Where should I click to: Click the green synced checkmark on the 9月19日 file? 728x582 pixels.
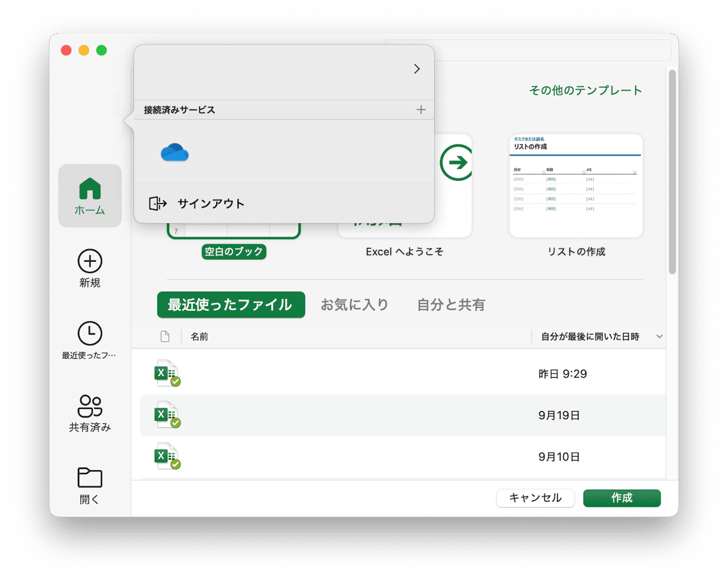pyautogui.click(x=175, y=422)
